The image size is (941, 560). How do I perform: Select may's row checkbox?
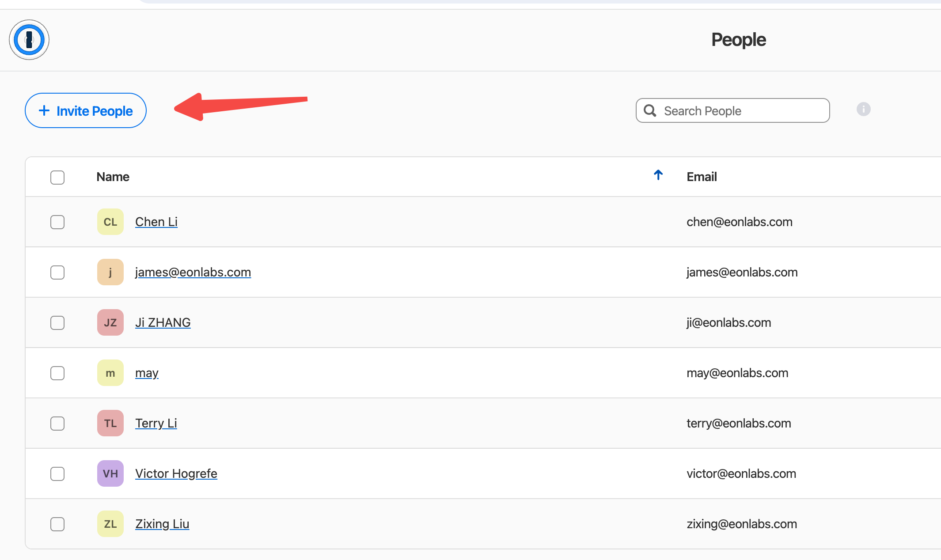pos(57,373)
